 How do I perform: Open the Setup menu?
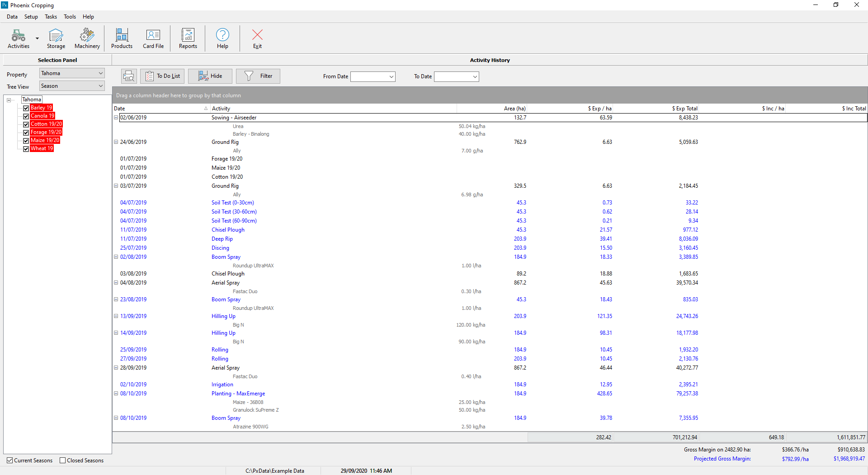pos(31,17)
